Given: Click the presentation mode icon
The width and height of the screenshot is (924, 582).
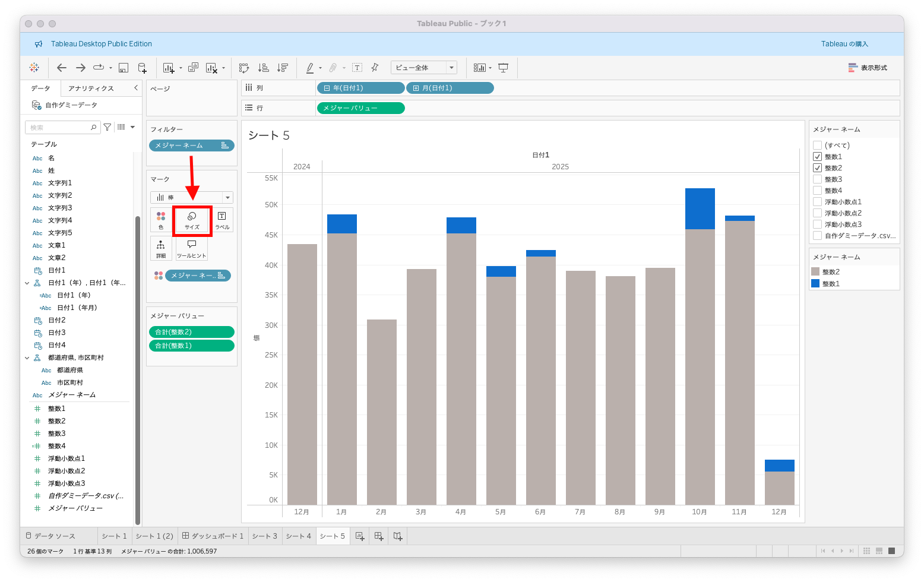Looking at the screenshot, I should click(503, 68).
